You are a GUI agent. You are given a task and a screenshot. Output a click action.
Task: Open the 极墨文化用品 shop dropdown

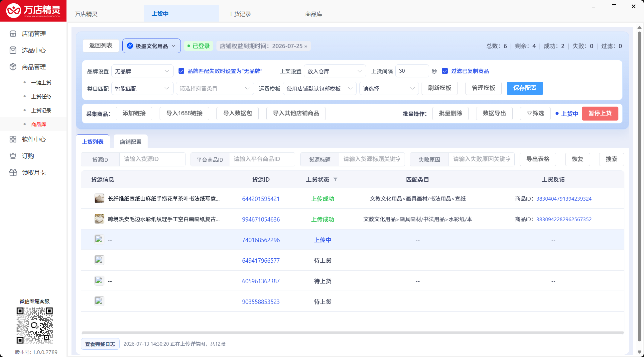click(x=152, y=46)
